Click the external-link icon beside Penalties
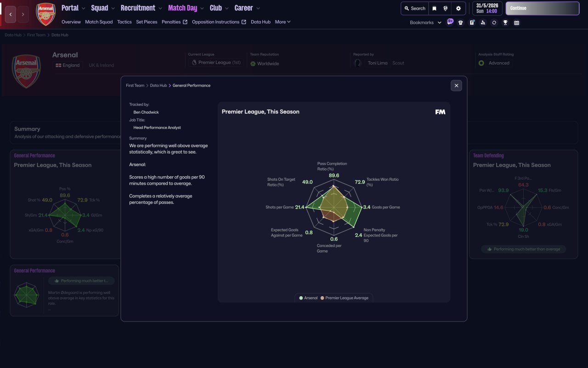 (185, 22)
